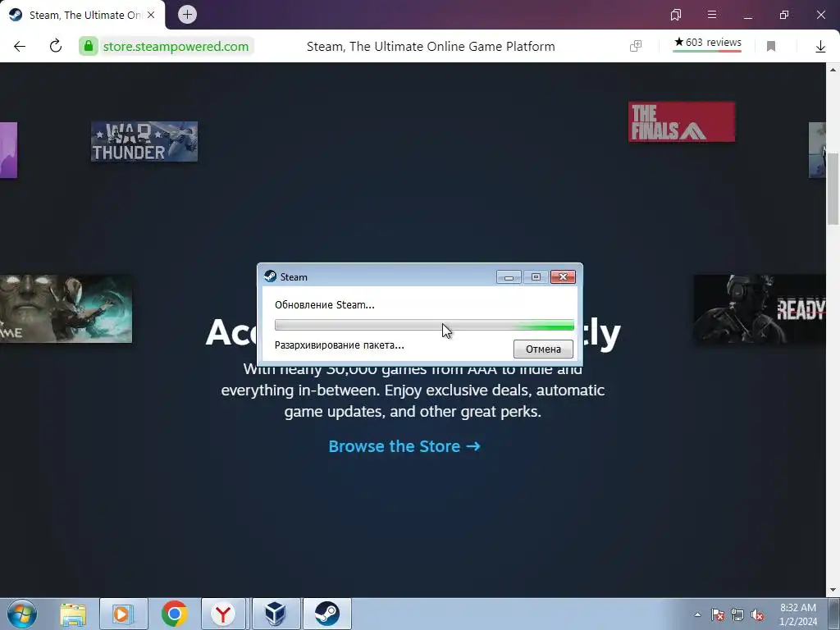Select the Steam, The Ultimate Online tab
Image resolution: width=840 pixels, height=630 pixels.
click(x=84, y=15)
